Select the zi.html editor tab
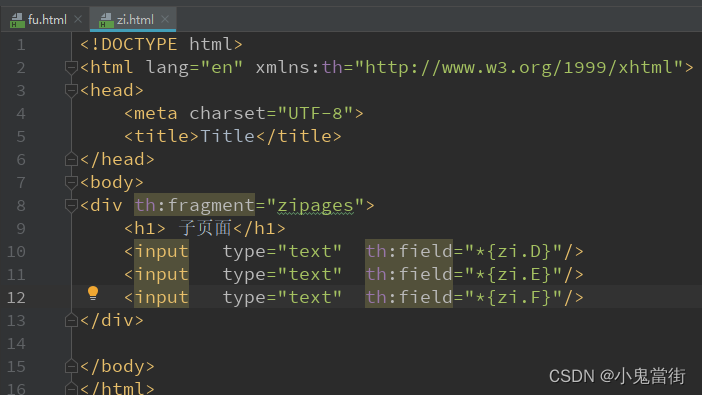 tap(133, 20)
